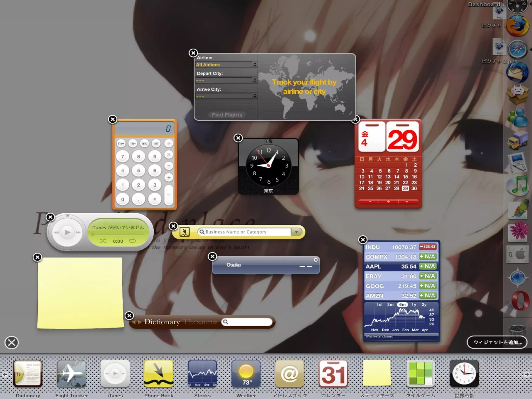Toggle shuffle in the iTunes widget
Viewport: 532px width, 399px height.
pyautogui.click(x=103, y=241)
